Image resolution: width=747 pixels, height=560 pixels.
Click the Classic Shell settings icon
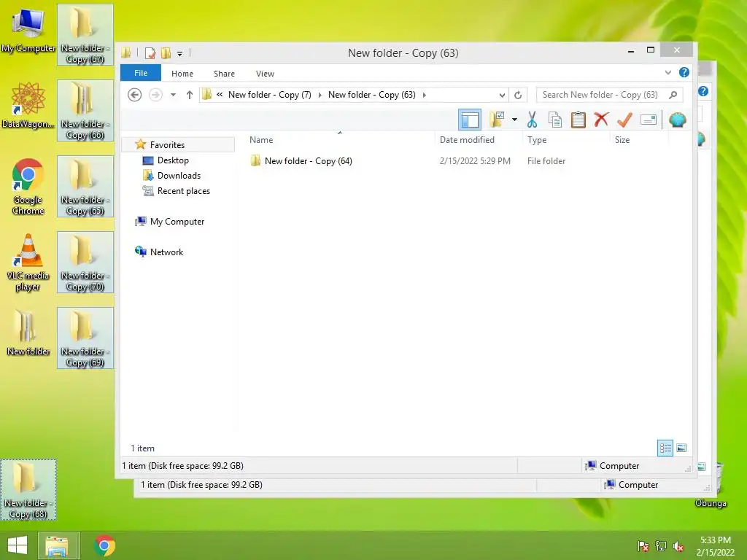[677, 120]
